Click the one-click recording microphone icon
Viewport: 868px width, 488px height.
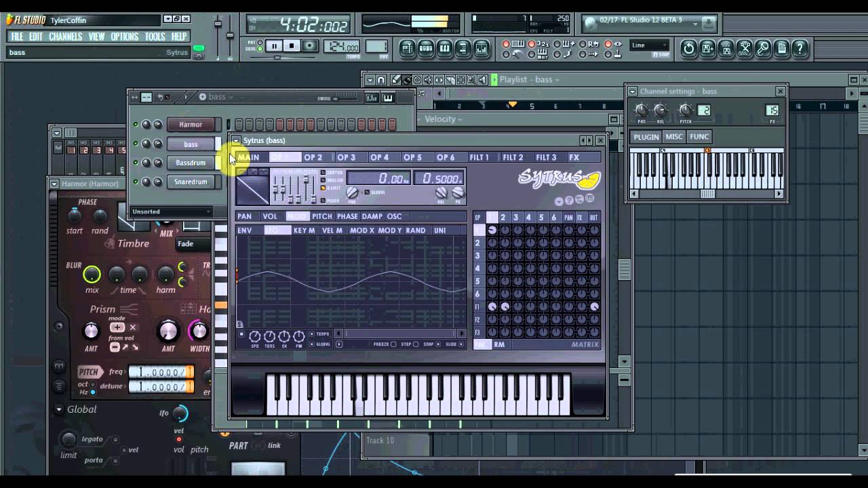763,48
